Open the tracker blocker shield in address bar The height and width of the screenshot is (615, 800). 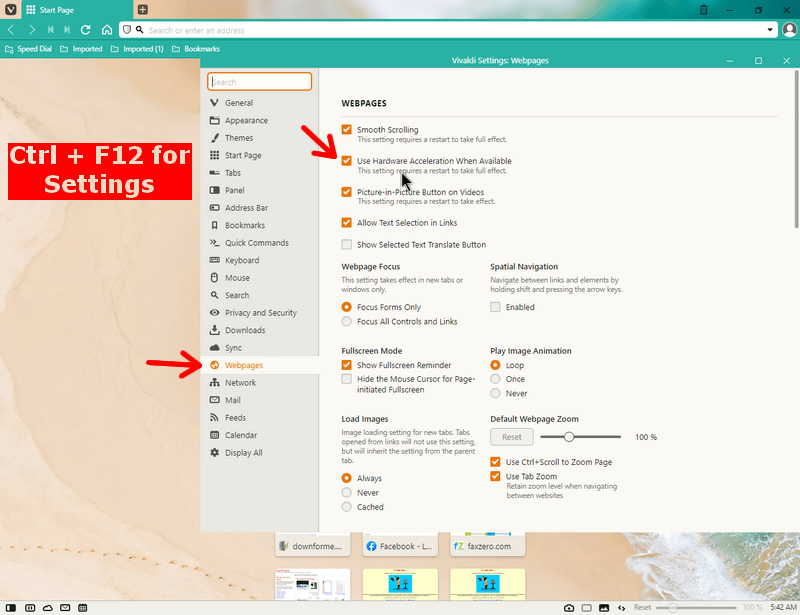point(127,30)
